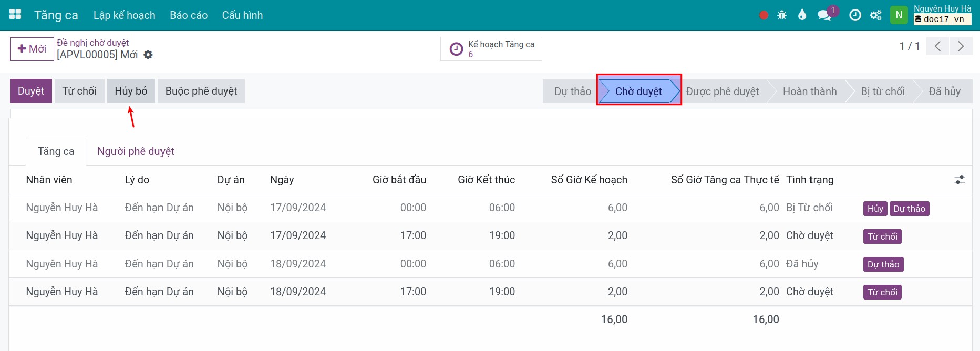Open record actions gear next to APVL00005
This screenshot has height=351, width=980.
coord(148,55)
